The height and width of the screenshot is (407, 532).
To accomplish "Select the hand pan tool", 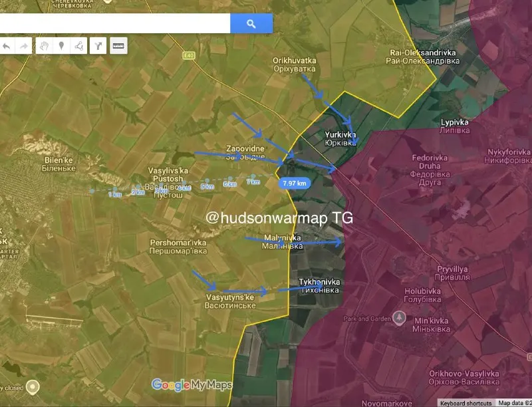I will coord(44,46).
